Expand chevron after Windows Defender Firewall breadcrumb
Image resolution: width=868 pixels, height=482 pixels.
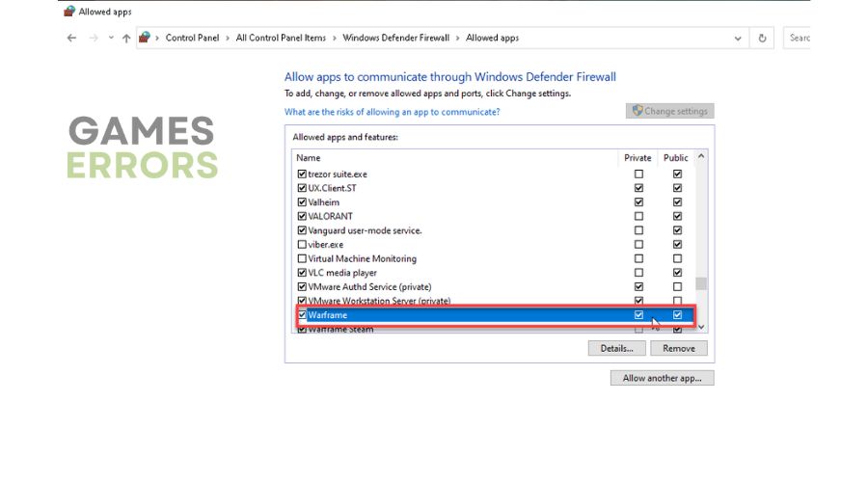point(458,39)
